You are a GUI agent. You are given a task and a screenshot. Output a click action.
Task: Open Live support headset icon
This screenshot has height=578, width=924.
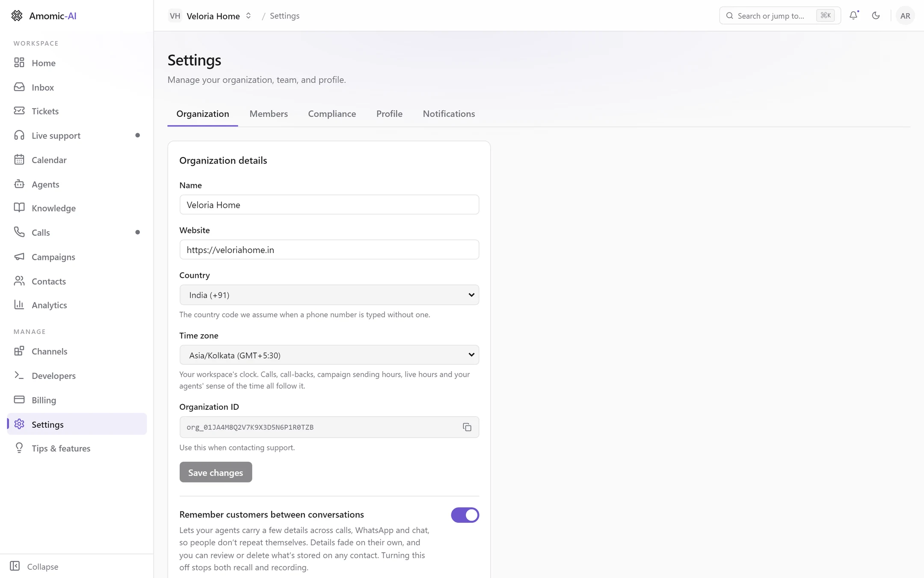19,135
